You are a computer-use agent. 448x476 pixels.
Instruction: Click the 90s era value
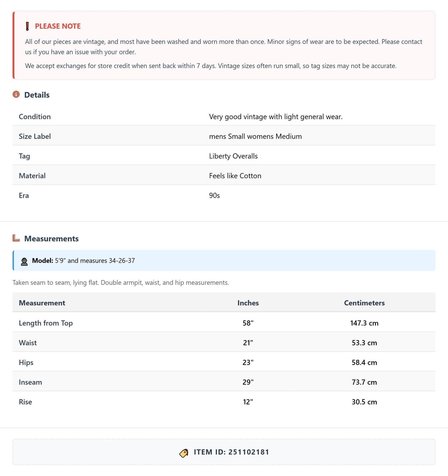click(x=214, y=195)
